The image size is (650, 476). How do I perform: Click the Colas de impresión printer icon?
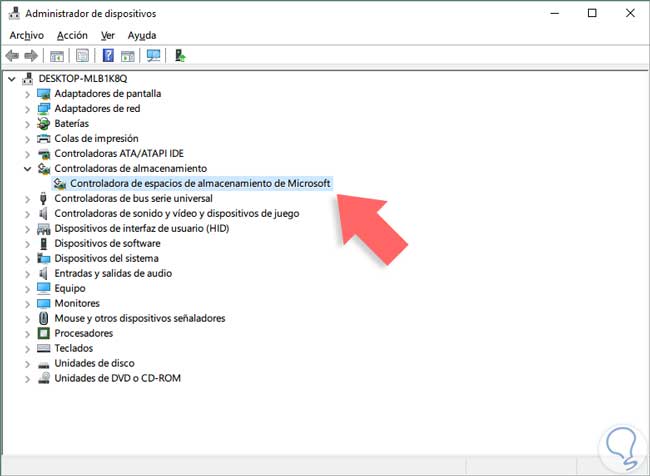44,138
